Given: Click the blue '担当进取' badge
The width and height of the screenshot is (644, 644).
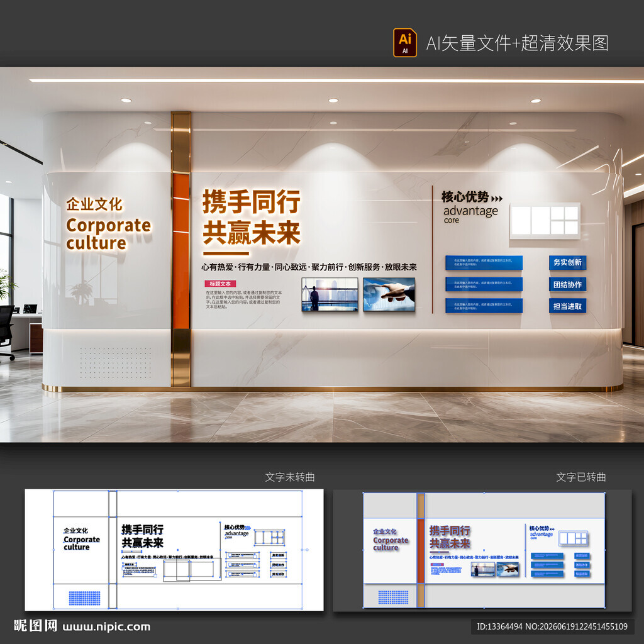Looking at the screenshot, I should click(x=568, y=306).
